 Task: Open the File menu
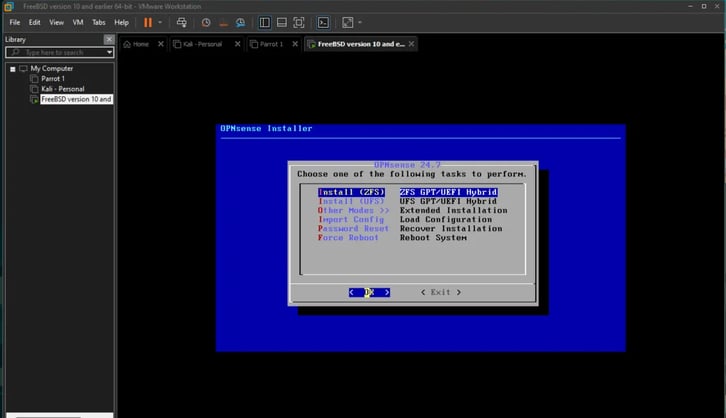(x=15, y=22)
